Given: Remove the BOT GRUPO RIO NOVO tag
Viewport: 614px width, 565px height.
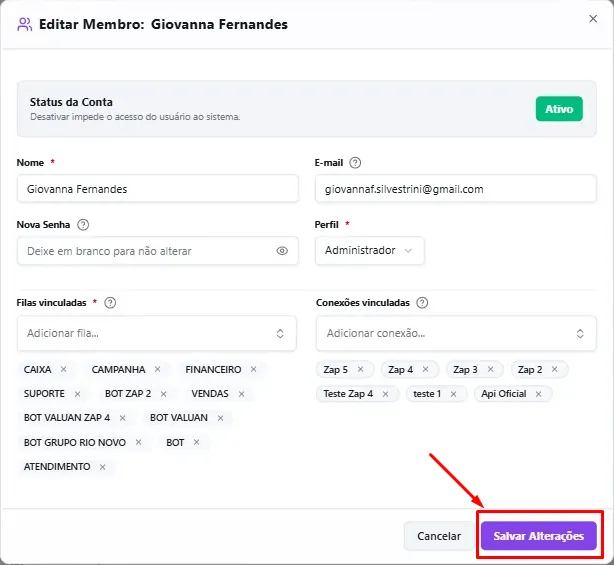Looking at the screenshot, I should pos(138,442).
